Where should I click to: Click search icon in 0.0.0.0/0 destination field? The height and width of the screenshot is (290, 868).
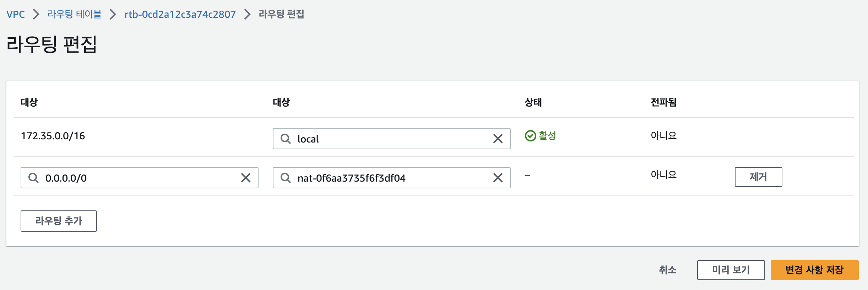click(x=33, y=178)
